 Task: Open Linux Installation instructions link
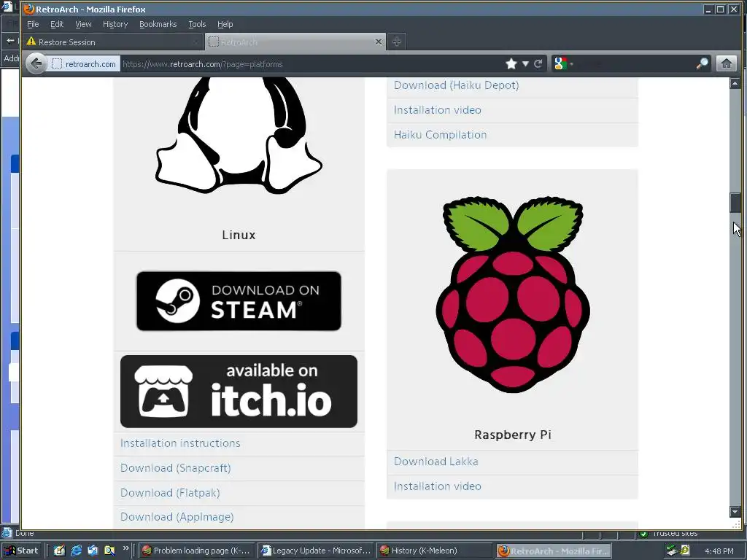[x=180, y=443]
